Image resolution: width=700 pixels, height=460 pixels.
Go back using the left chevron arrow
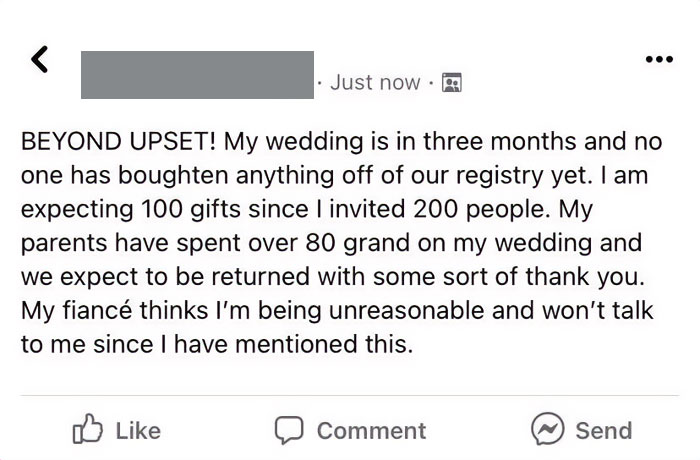pos(39,61)
